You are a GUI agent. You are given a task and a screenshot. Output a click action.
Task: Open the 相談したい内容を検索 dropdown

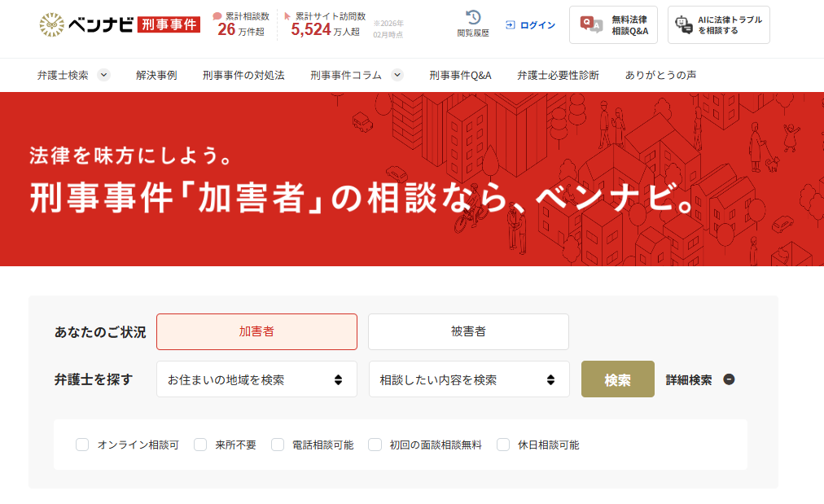click(469, 379)
